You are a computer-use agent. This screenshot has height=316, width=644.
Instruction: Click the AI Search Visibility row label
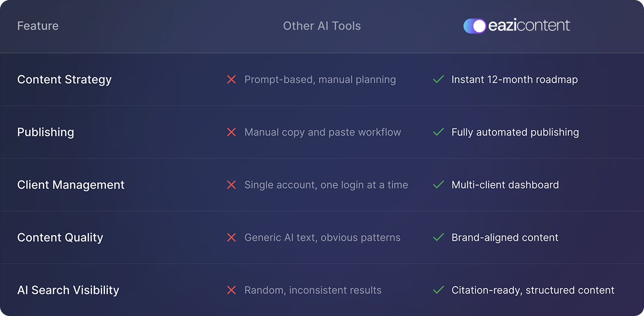[68, 290]
